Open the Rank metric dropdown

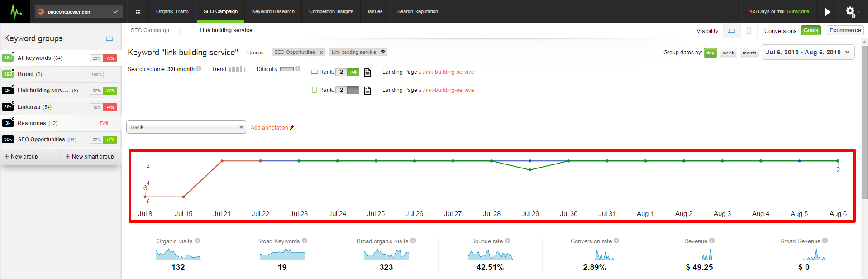point(186,127)
